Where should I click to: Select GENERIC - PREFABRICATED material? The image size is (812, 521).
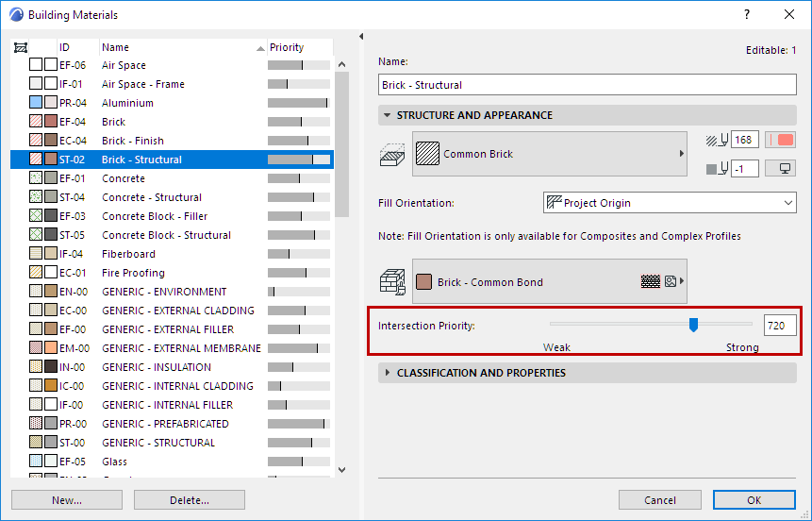[172, 424]
